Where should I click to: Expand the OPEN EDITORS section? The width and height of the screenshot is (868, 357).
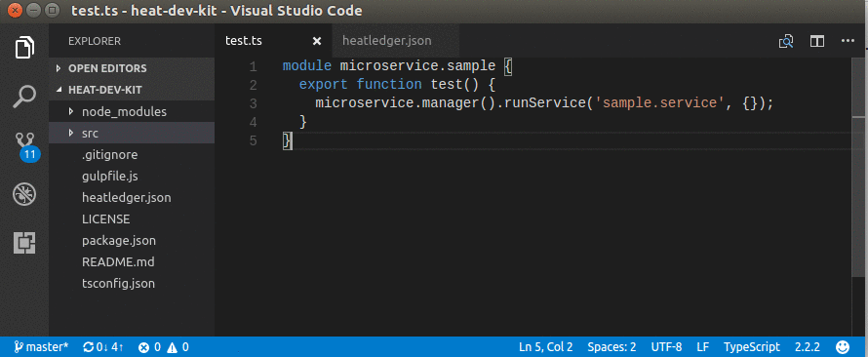click(x=107, y=68)
